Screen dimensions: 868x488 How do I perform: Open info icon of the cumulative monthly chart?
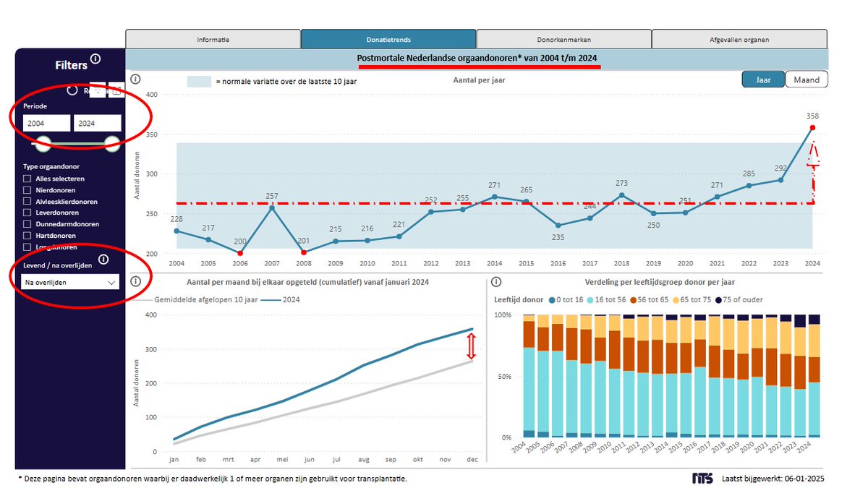click(134, 282)
